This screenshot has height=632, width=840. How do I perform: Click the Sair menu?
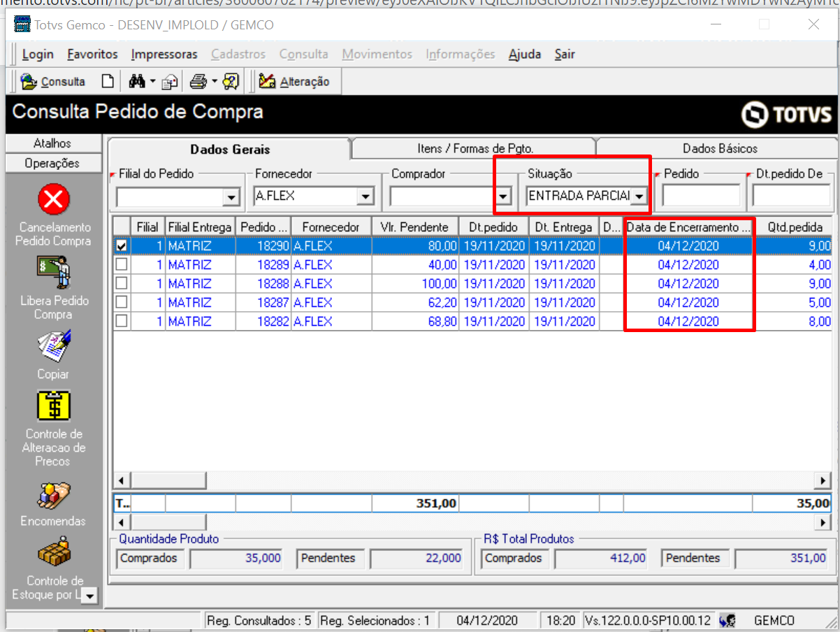565,54
